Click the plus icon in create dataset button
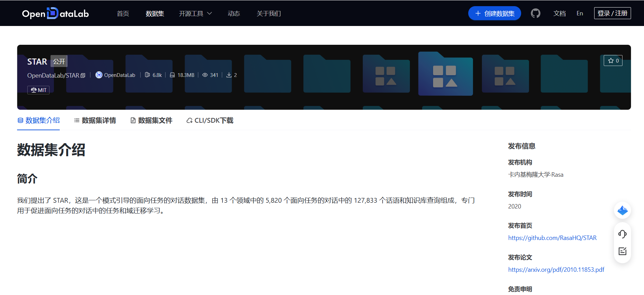 click(x=478, y=13)
